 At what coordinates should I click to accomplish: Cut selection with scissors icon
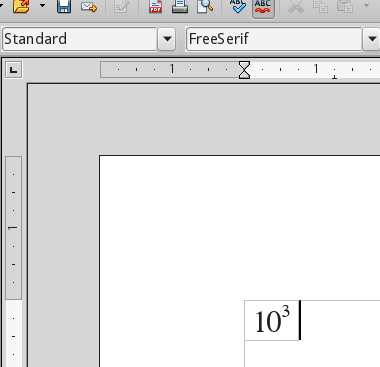[296, 6]
